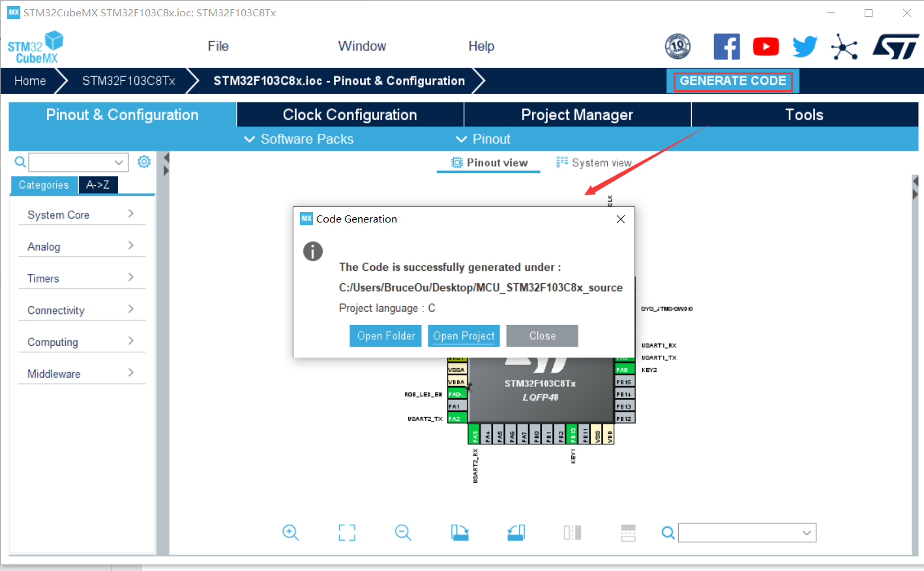Switch to Project Manager tab
Screen dimensions: 924x571
coord(577,115)
